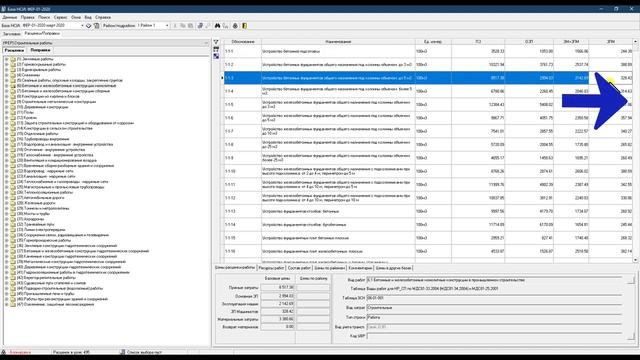Click the icon just below the filter funnel
Viewport: 640px width, 360px height.
[x=216, y=49]
